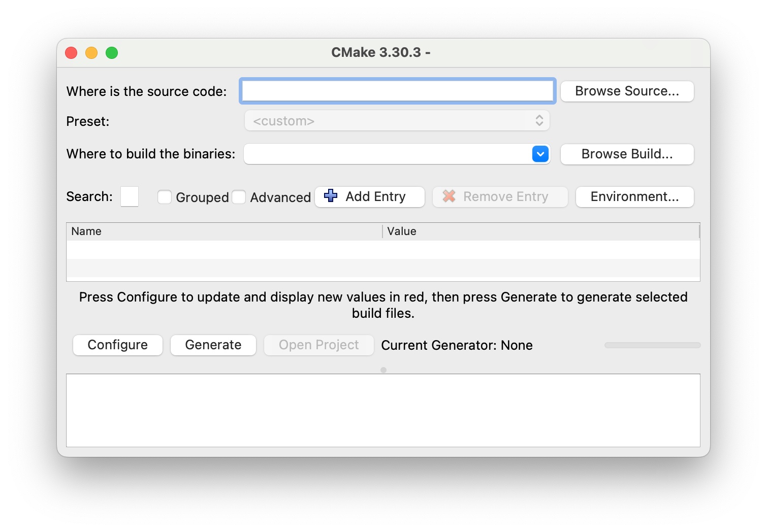
Task: Click the Open Project button
Action: (319, 345)
